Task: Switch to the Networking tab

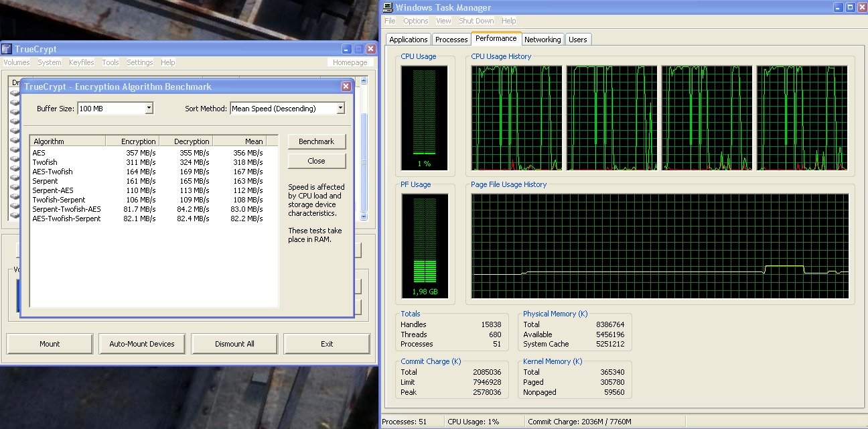Action: point(542,40)
